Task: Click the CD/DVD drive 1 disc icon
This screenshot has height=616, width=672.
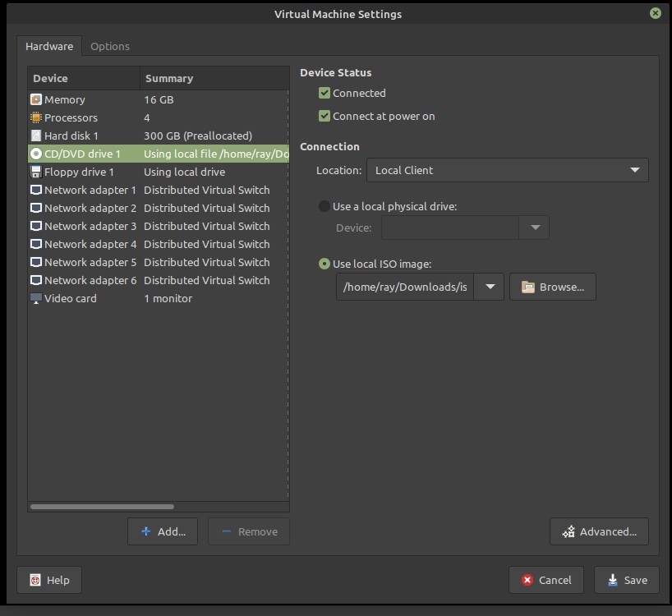Action: pyautogui.click(x=36, y=154)
